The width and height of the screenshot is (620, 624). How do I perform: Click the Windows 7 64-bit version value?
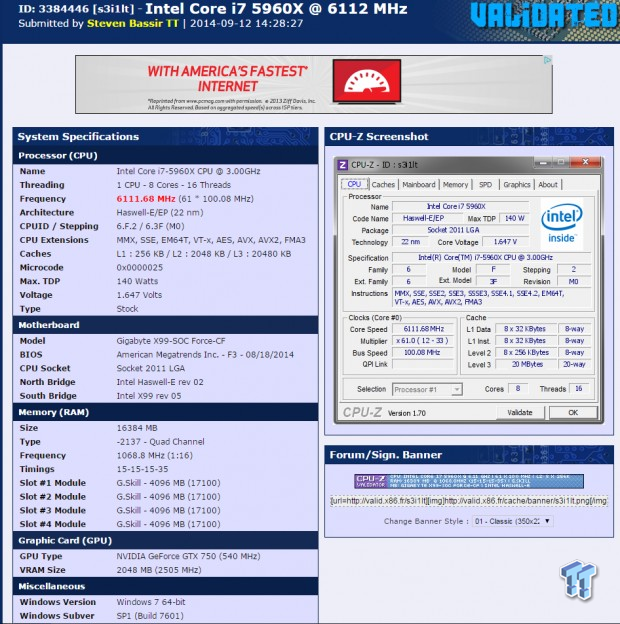151,602
